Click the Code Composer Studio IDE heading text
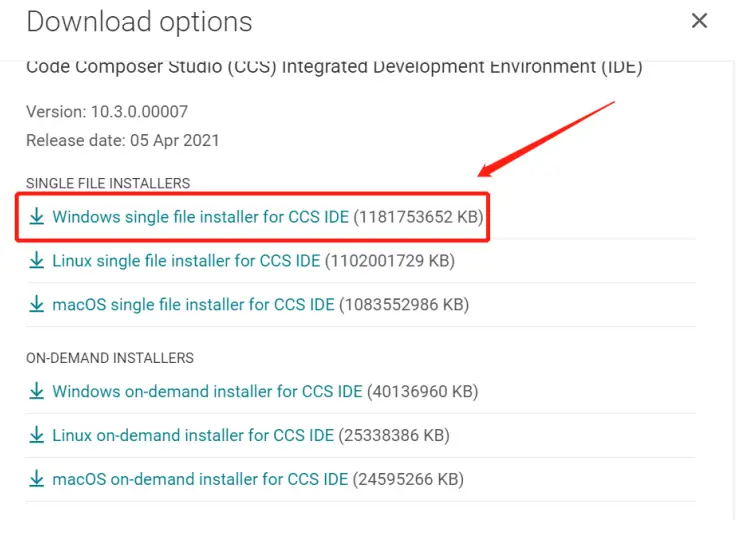Screen dimensions: 747x543 pyautogui.click(x=334, y=68)
